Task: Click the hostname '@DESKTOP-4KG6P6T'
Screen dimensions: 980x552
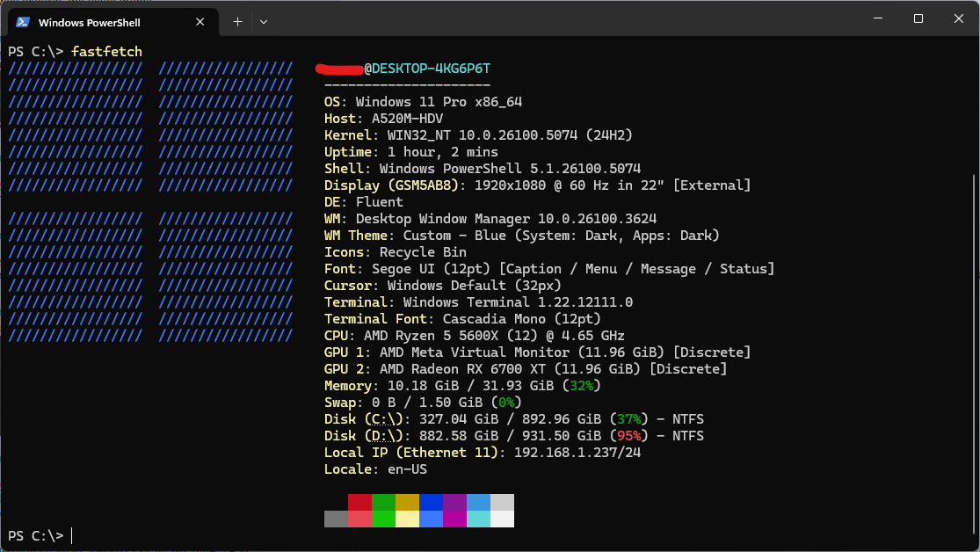Action: coord(427,69)
